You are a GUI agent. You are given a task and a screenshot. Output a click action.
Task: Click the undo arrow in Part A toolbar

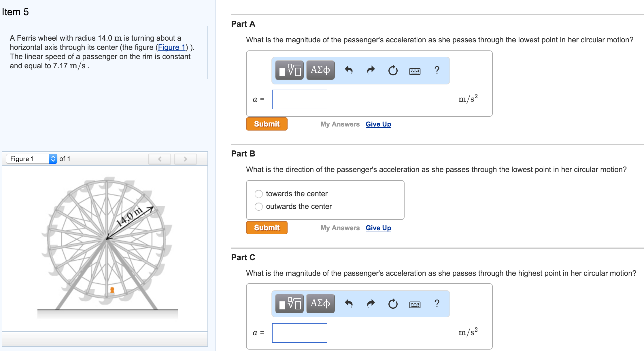click(x=349, y=70)
